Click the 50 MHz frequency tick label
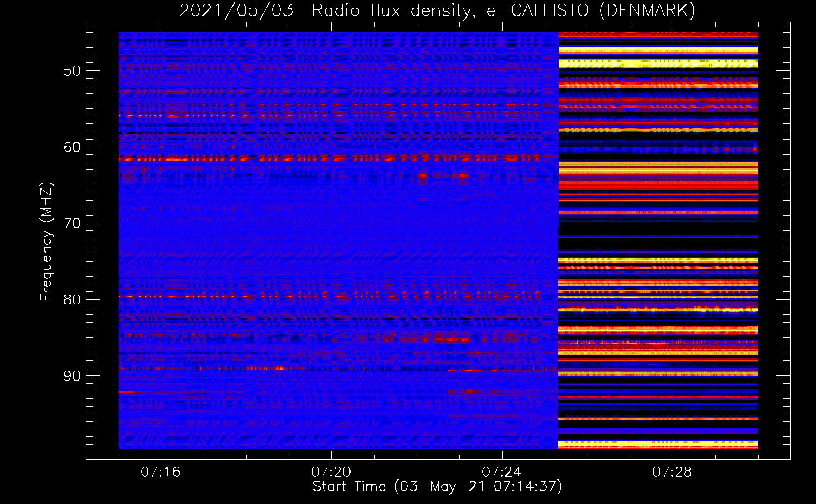This screenshot has height=504, width=816. point(72,71)
